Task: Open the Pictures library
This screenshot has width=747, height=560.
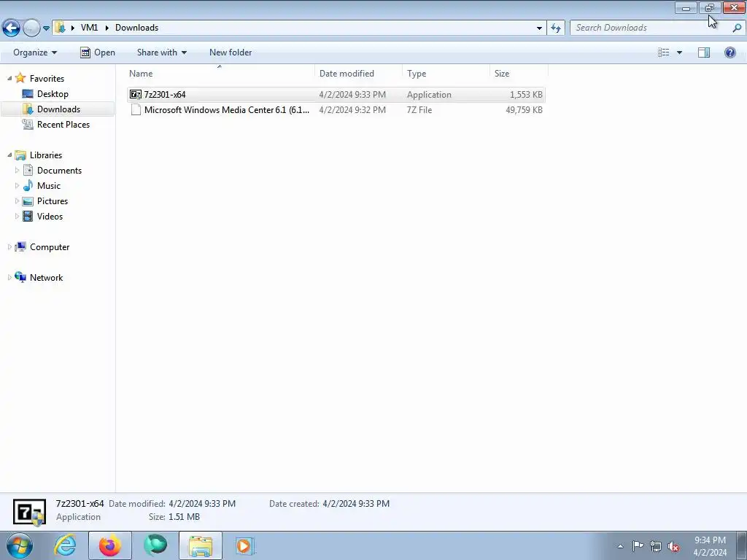Action: [x=53, y=201]
